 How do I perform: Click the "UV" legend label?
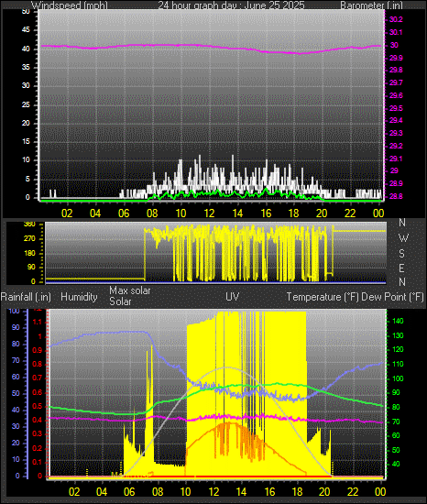tap(233, 296)
